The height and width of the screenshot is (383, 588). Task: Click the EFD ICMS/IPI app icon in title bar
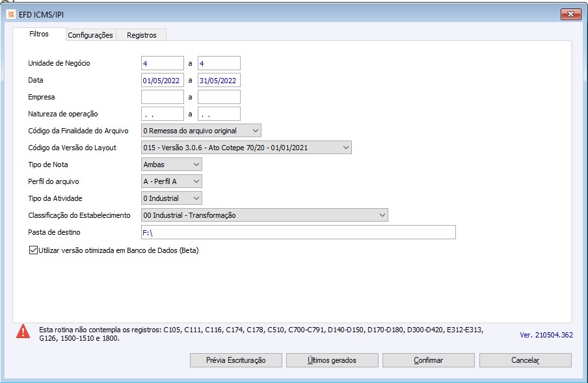pos(11,14)
